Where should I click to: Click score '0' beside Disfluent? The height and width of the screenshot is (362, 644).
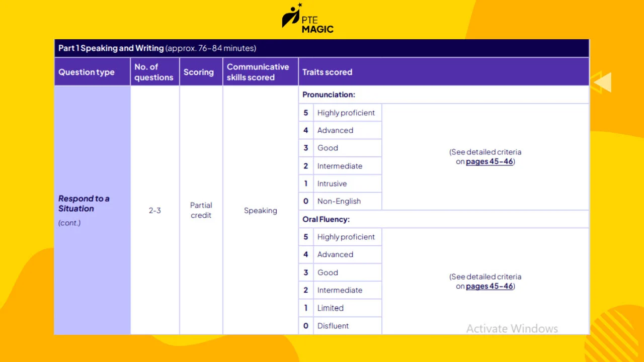(x=305, y=326)
